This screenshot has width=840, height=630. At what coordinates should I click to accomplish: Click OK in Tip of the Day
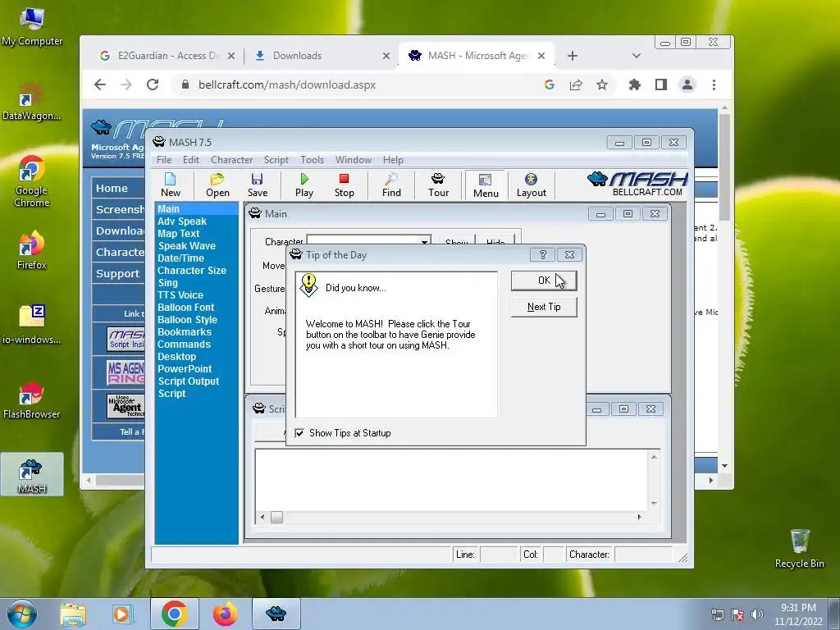544,281
